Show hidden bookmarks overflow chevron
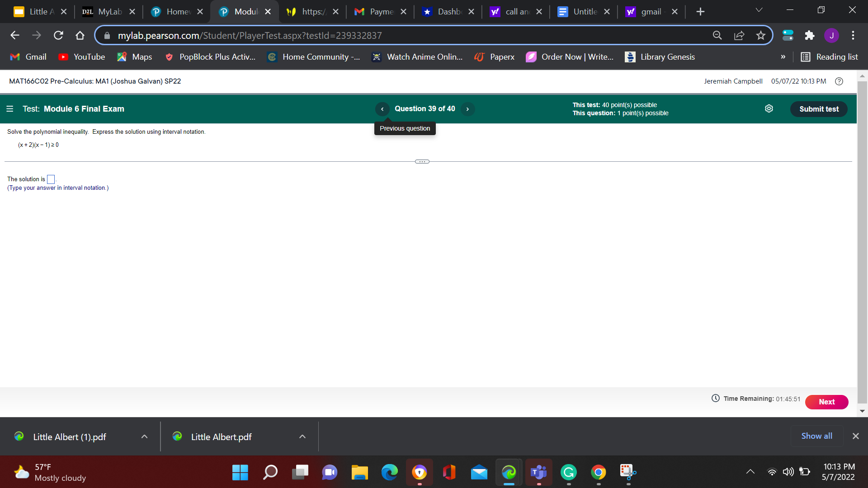Image resolution: width=868 pixels, height=488 pixels. [783, 57]
